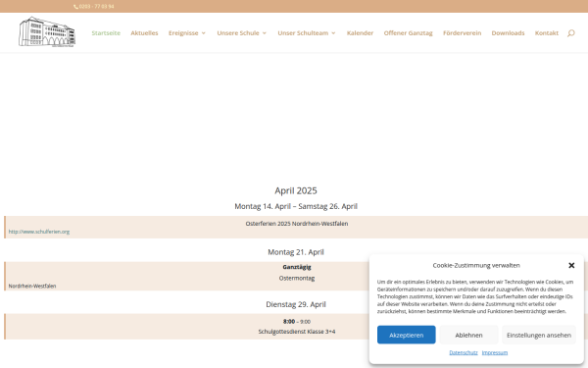Open the Kontakt page
The width and height of the screenshot is (588, 368).
[547, 33]
